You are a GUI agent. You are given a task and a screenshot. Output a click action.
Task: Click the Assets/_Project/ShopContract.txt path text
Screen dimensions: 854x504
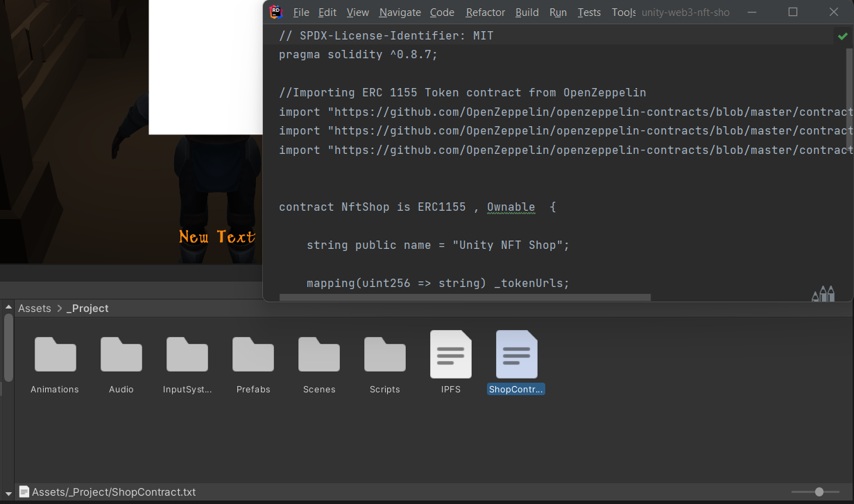114,492
